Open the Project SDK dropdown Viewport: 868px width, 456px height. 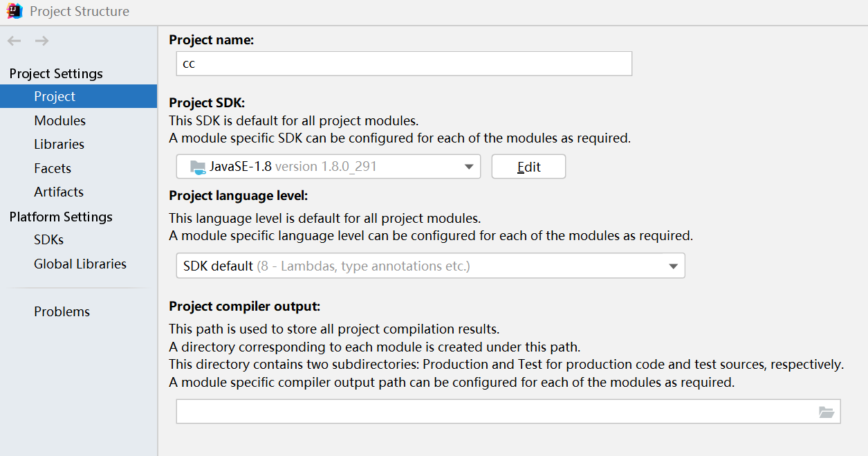pos(470,166)
